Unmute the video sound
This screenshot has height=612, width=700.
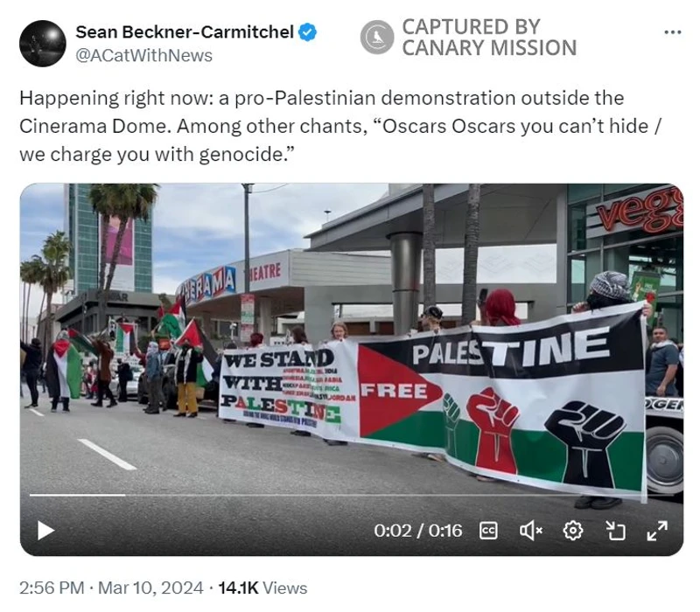point(531,531)
